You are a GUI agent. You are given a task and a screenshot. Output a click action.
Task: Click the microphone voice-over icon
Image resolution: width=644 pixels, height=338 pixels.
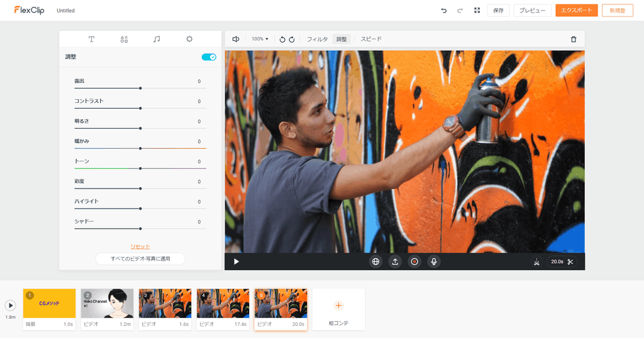(x=433, y=261)
